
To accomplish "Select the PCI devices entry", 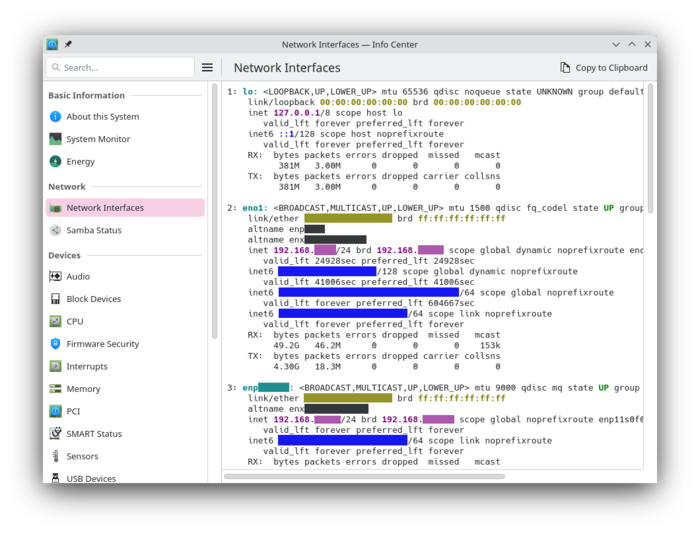I will 73,411.
